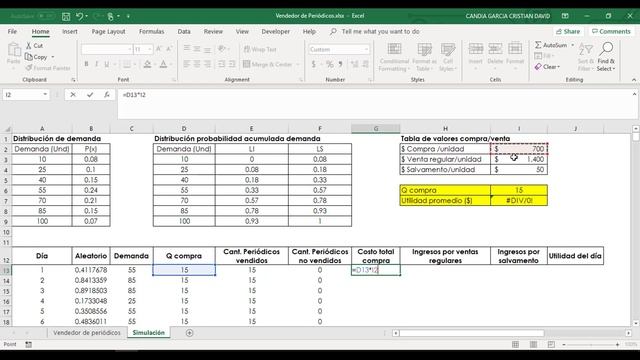Open the AutoSum dropdown arrow

click(572, 45)
